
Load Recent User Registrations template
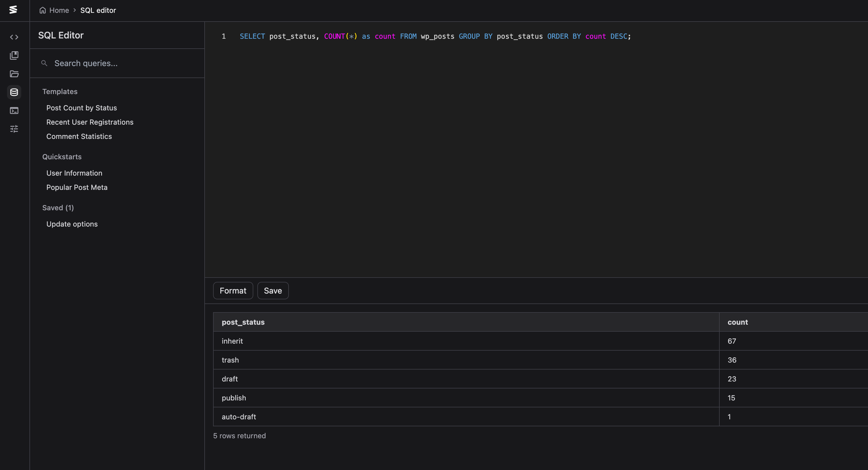90,122
